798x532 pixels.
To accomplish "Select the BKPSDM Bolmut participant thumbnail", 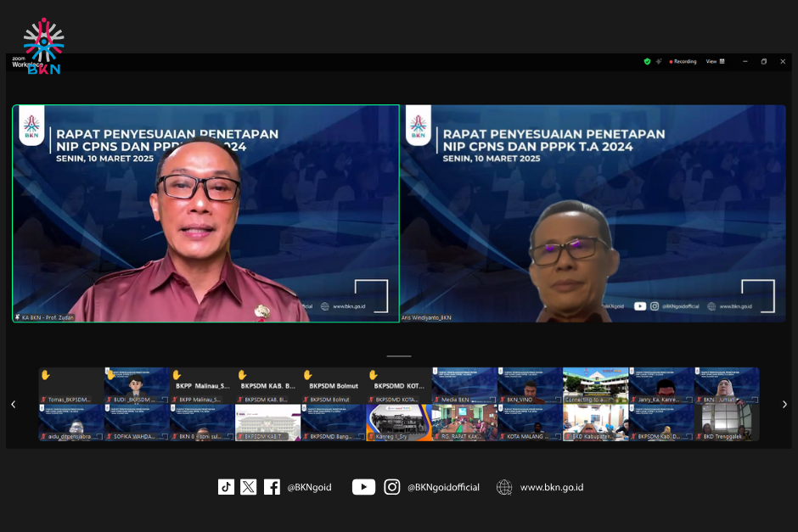I will (x=333, y=386).
